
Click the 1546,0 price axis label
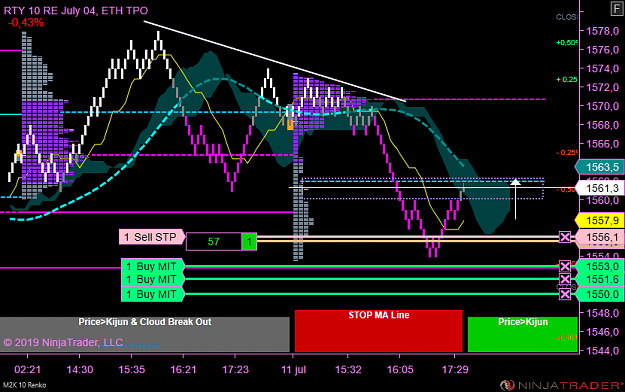point(602,331)
